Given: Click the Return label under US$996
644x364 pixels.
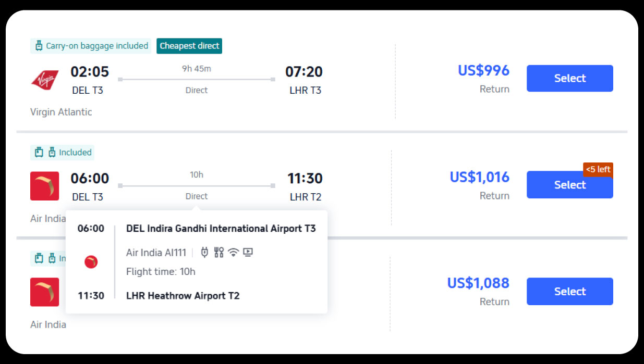Looking at the screenshot, I should pos(495,89).
